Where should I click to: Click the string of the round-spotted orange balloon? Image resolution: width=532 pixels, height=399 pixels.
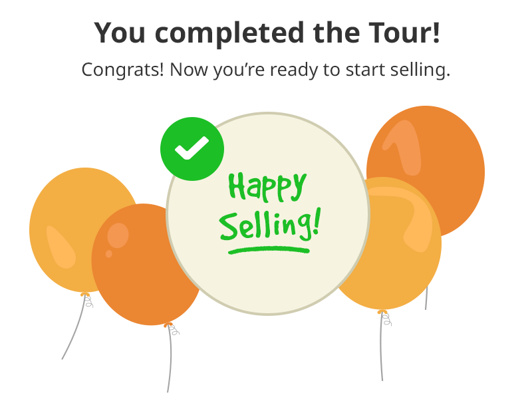point(170,360)
